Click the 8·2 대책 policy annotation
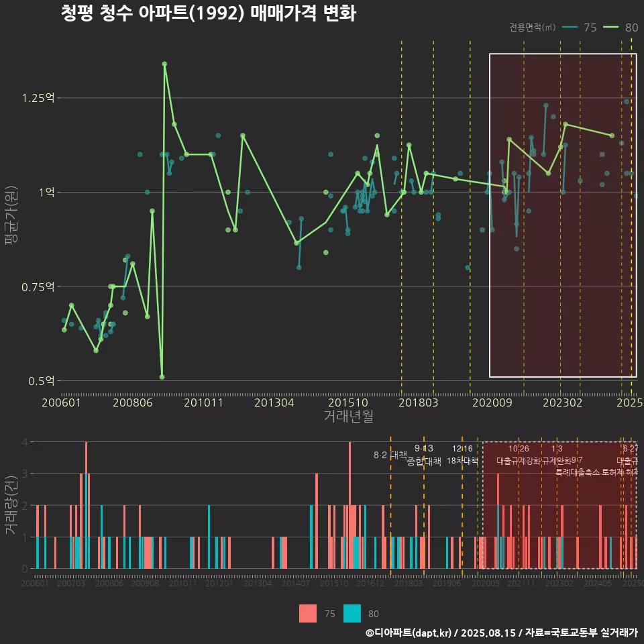The image size is (644, 644). pyautogui.click(x=390, y=455)
